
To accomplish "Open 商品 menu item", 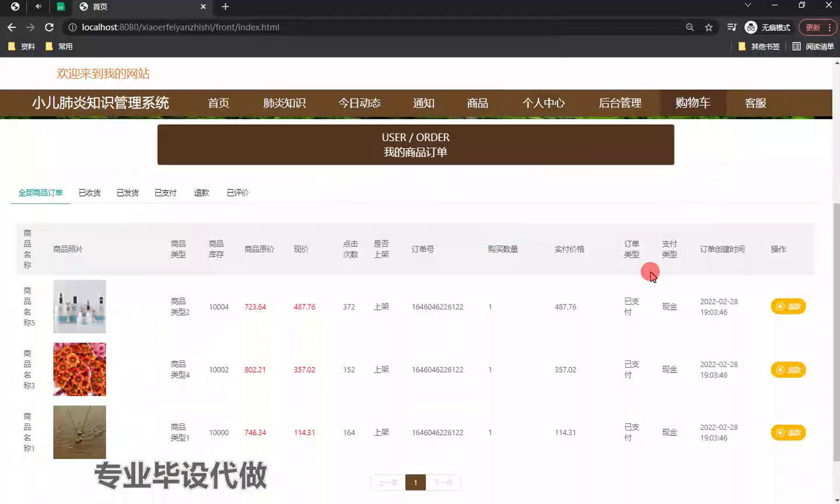I will point(477,103).
